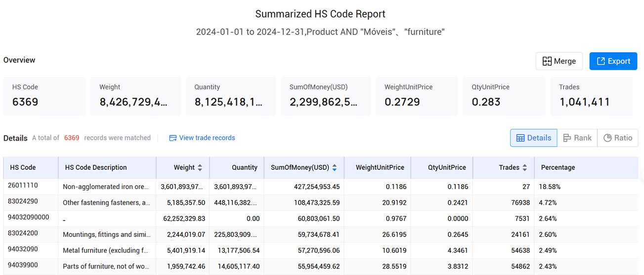Click the percentage 18.58%
This screenshot has width=644, height=275.
point(550,187)
